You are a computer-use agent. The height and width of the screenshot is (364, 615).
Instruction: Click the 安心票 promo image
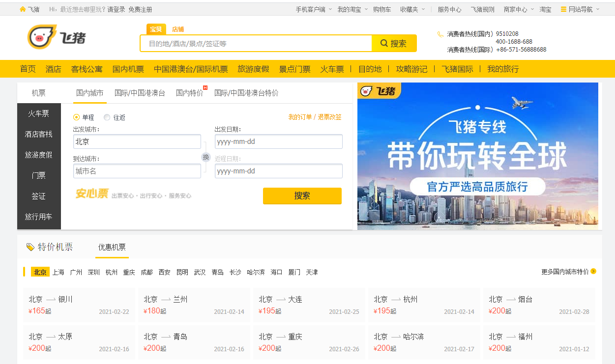(x=133, y=194)
